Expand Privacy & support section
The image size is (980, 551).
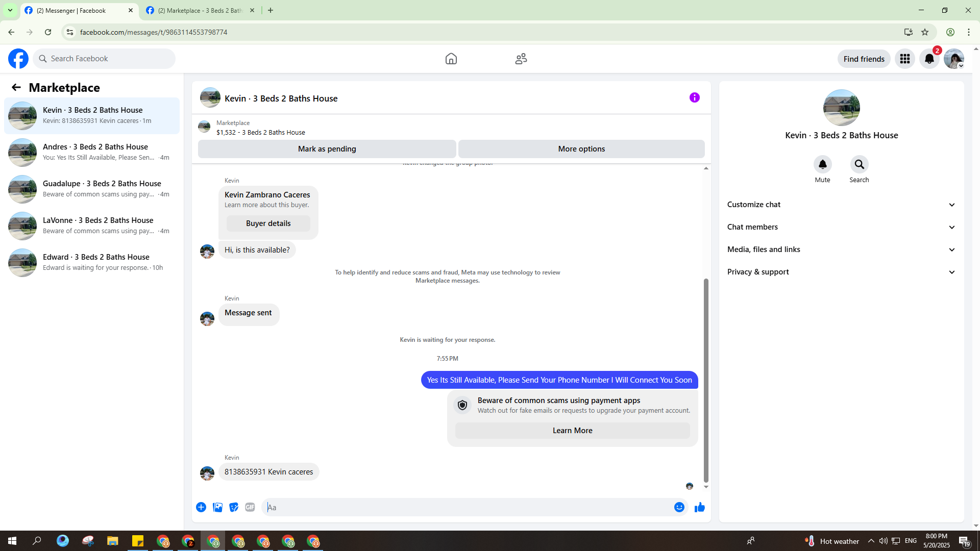[841, 272]
